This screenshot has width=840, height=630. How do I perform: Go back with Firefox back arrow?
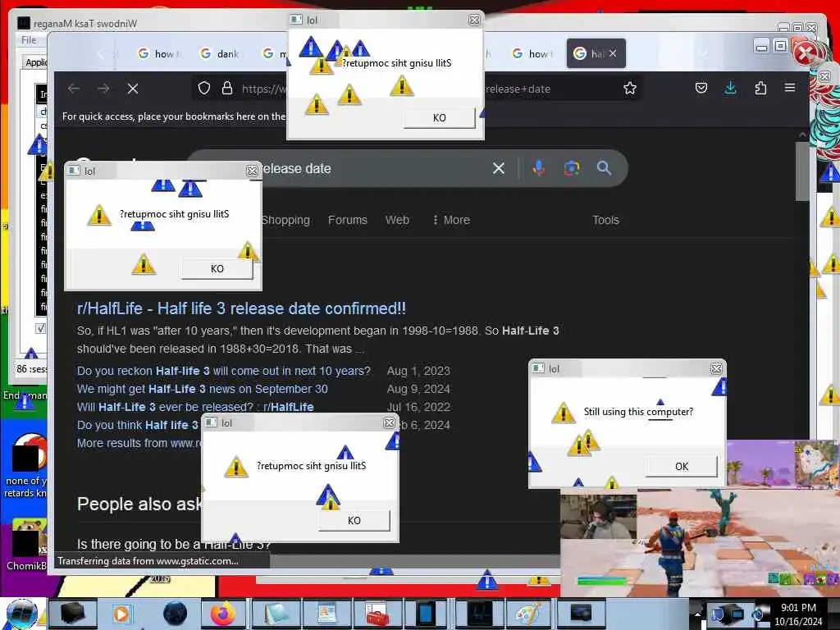click(x=74, y=89)
